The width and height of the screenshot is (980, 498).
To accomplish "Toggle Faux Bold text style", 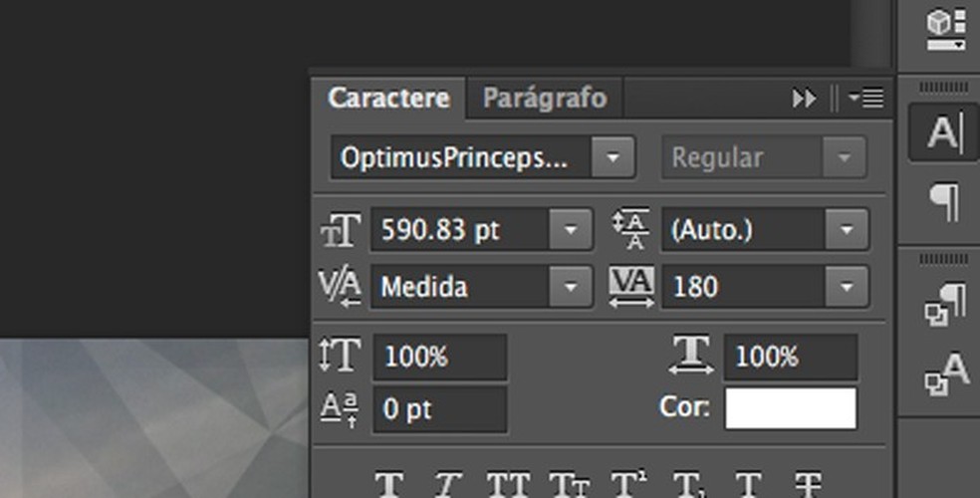I will point(389,486).
